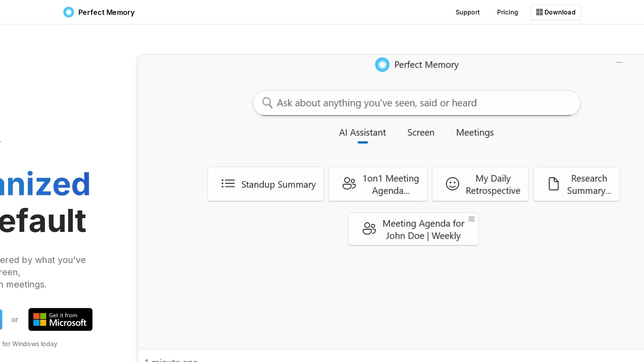Open the Support page
The image size is (644, 362).
coord(467,12)
